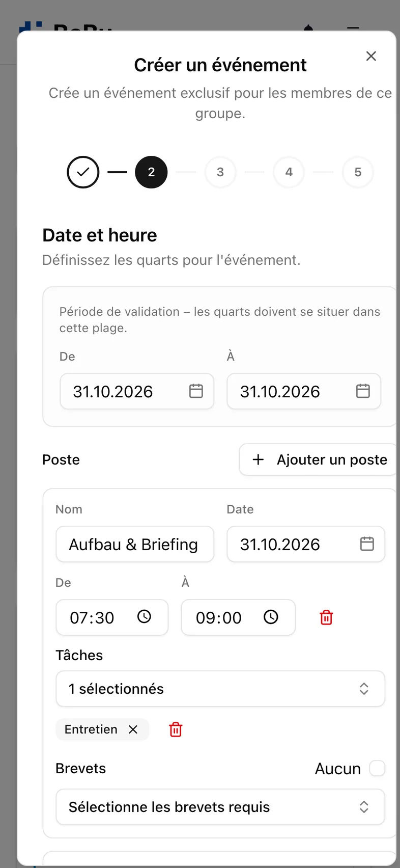Jump to step 4 of the wizard
This screenshot has width=400, height=868.
pos(289,172)
